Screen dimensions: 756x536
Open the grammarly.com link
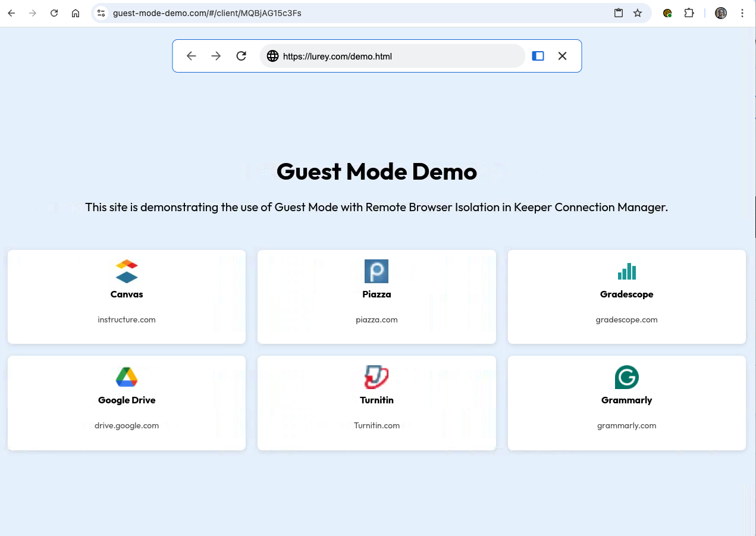[626, 425]
